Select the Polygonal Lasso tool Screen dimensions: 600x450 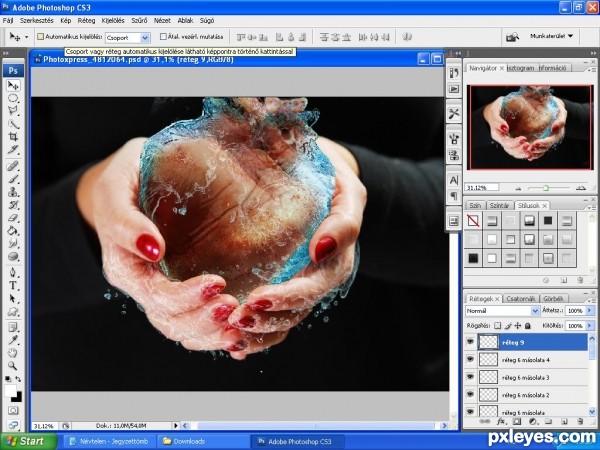(x=13, y=111)
